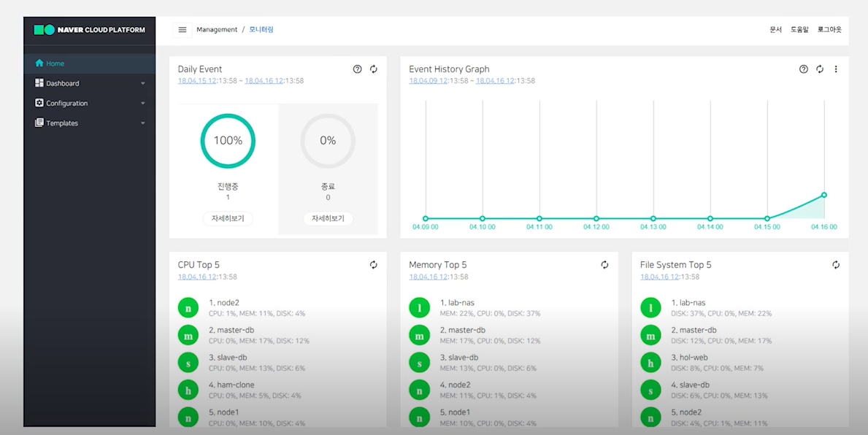Select '4. node2' in Memory Top 5
Viewport: 868px width, 435px height.
coord(455,385)
